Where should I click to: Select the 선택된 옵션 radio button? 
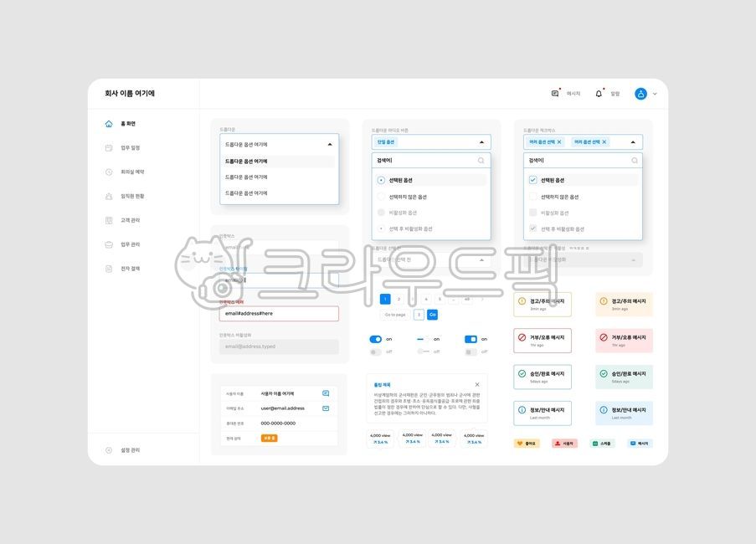[x=383, y=178]
